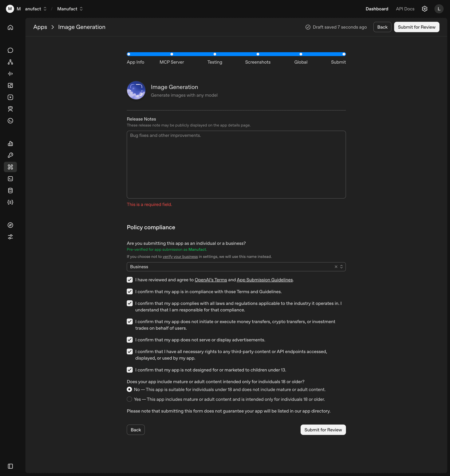Open the Video icon in the left sidebar
This screenshot has width=450, height=476.
click(x=10, y=97)
